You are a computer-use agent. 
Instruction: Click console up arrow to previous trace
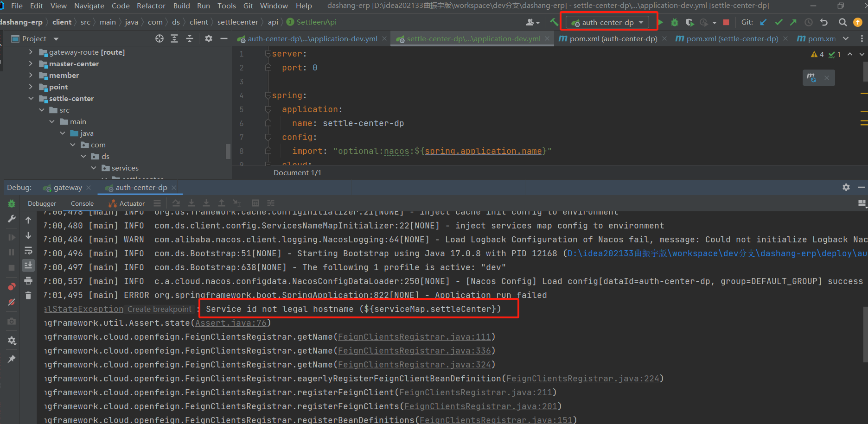click(x=28, y=220)
